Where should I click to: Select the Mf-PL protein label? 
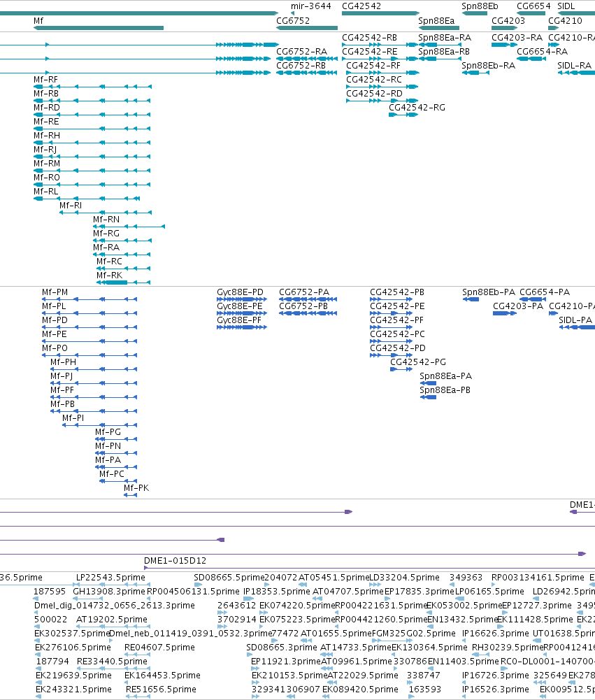[x=54, y=306]
